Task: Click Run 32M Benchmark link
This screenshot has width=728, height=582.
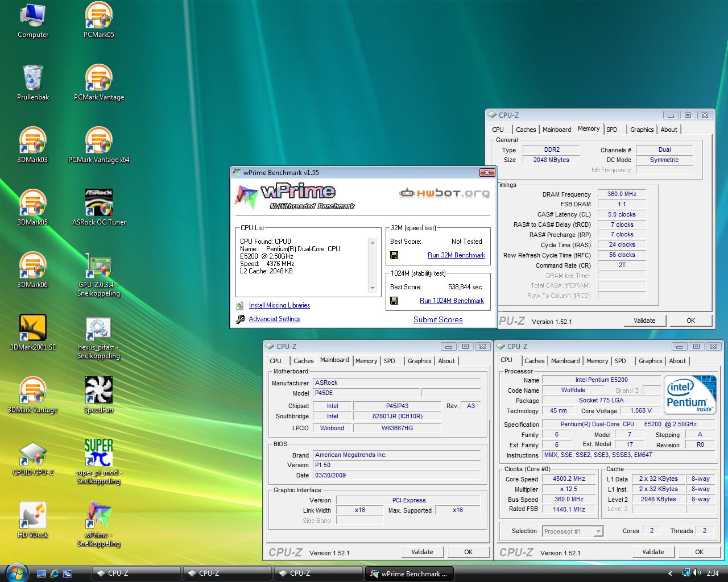Action: tap(456, 255)
